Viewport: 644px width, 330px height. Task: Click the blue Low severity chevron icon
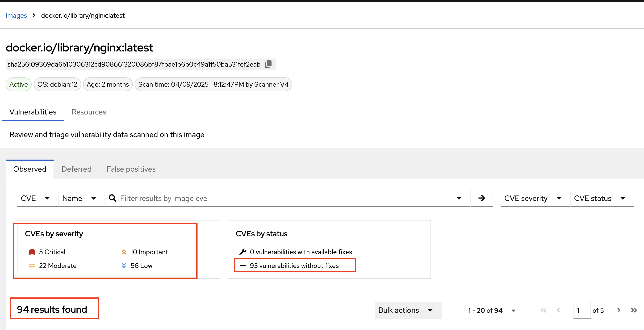(124, 266)
